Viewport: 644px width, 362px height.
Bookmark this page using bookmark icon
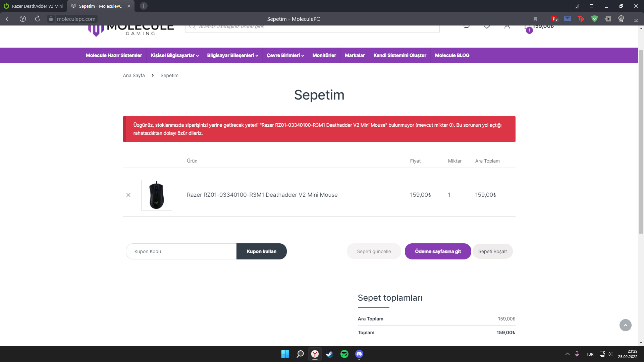535,19
